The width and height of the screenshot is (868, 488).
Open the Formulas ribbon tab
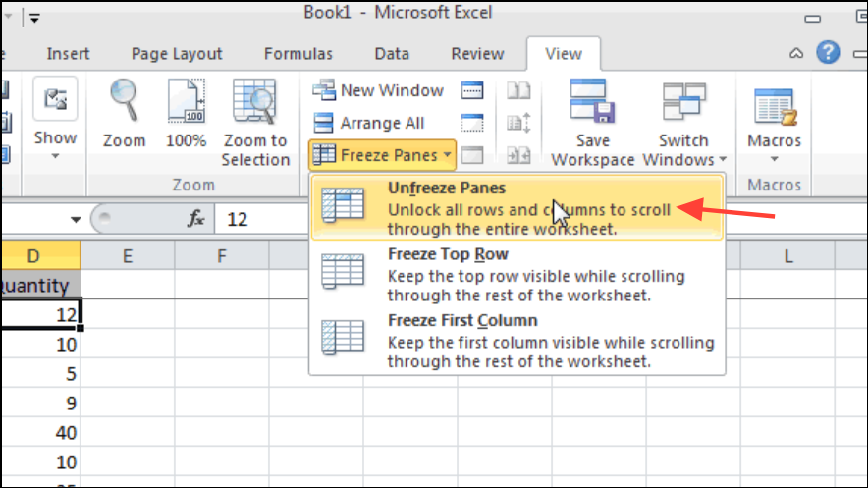pyautogui.click(x=298, y=54)
